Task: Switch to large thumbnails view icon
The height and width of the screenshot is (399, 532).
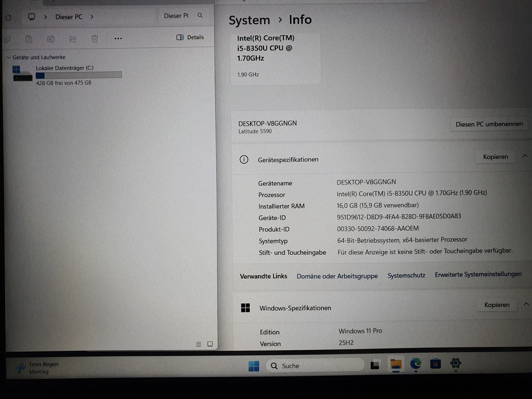Action: point(210,344)
